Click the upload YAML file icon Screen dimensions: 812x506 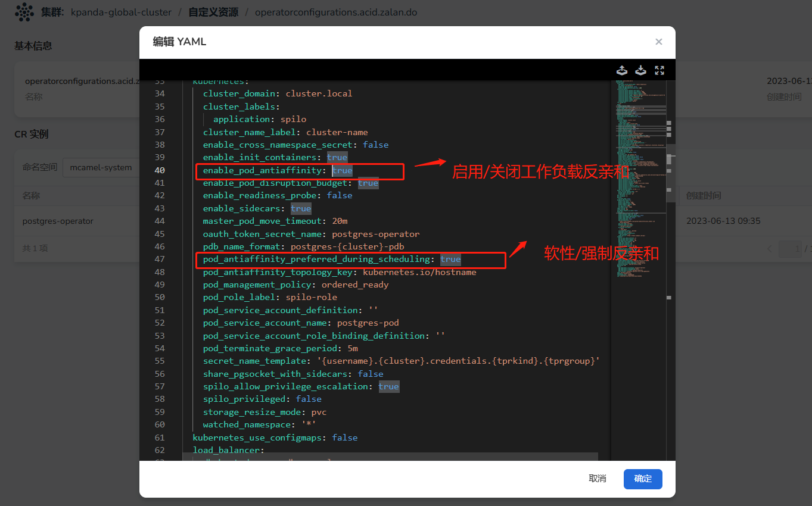coord(621,70)
